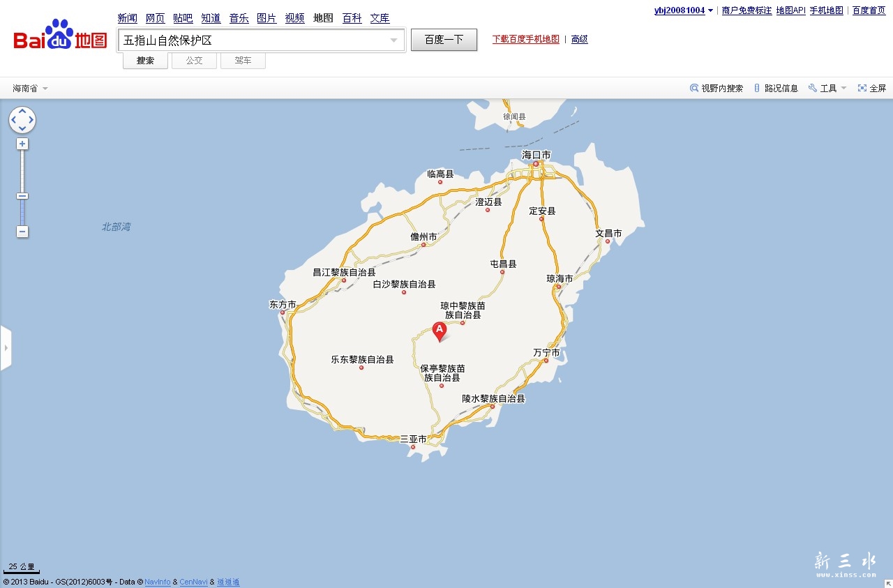Click the zoom in plus button
The image size is (893, 588).
pyautogui.click(x=22, y=144)
